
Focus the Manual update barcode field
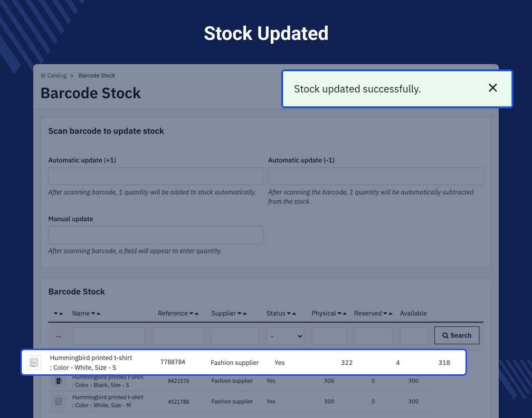click(156, 235)
